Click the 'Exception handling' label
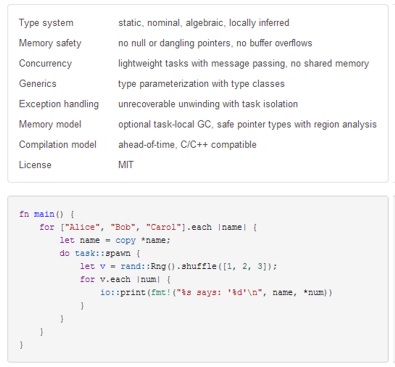 [x=59, y=104]
